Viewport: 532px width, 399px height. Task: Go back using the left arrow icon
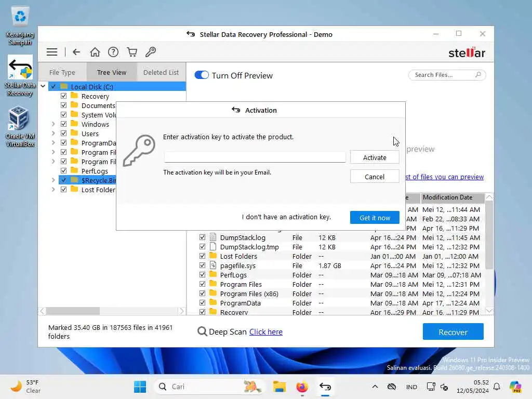coord(76,52)
